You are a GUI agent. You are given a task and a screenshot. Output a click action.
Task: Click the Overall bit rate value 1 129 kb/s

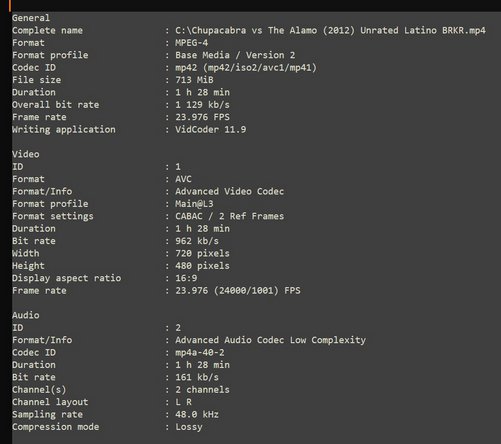coord(202,105)
